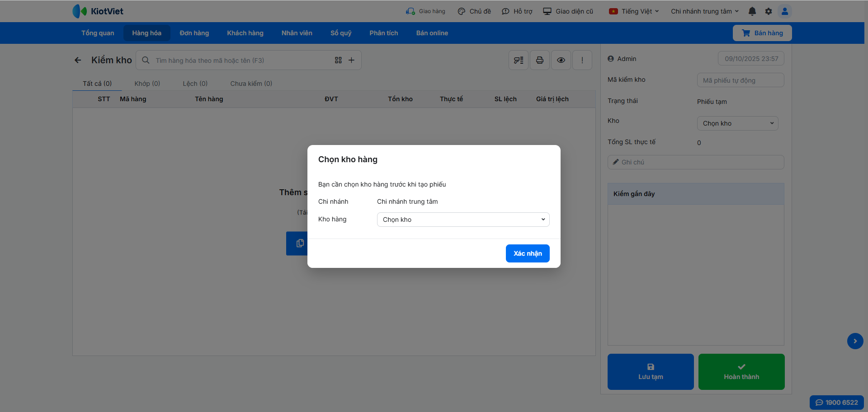Switch to Tất cả (0) tab
The image size is (868, 412).
(x=97, y=84)
